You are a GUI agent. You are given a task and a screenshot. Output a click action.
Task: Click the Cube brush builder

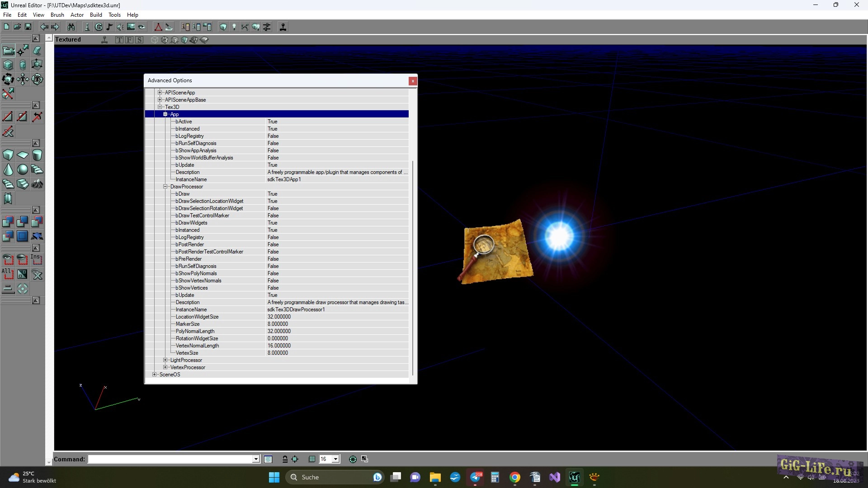tap(8, 155)
